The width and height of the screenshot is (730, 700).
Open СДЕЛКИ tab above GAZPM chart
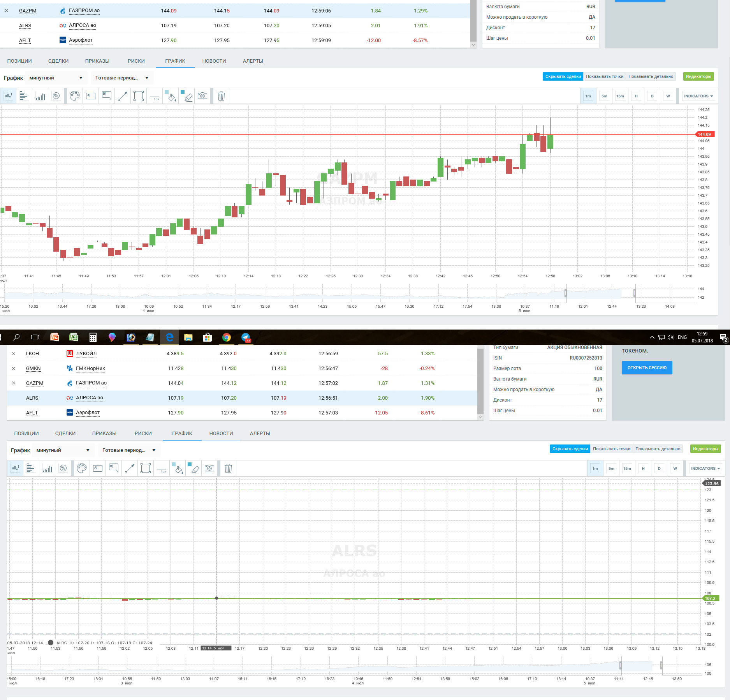(58, 61)
